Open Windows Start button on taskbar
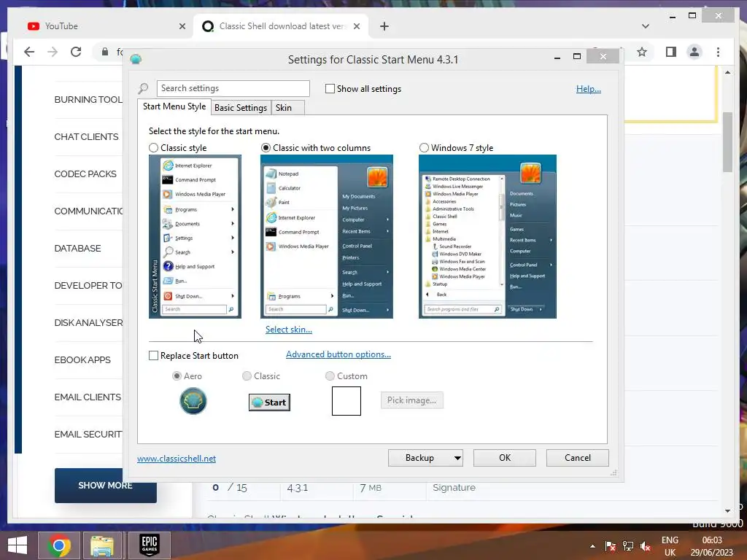 [18, 545]
